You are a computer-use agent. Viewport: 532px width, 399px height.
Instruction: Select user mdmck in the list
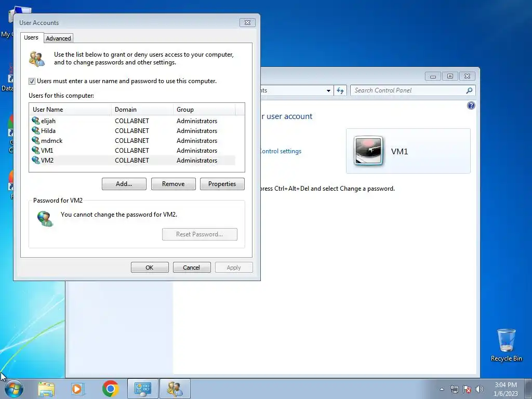click(x=132, y=140)
